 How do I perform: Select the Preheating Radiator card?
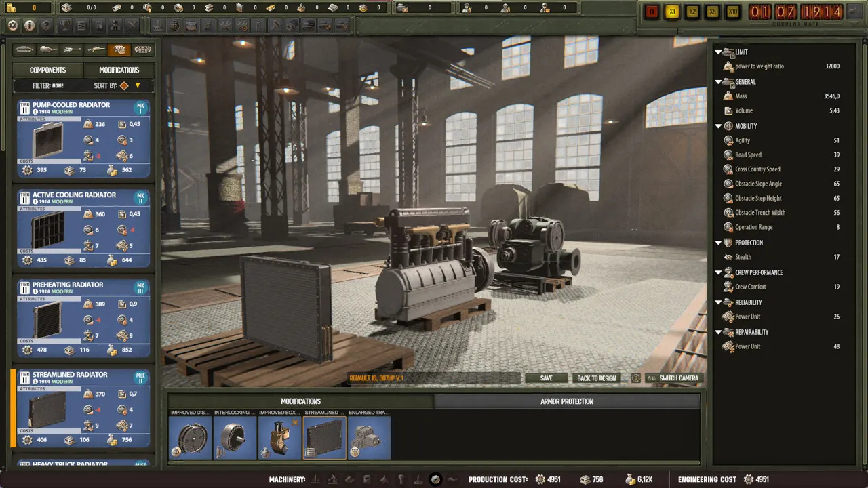tap(84, 318)
